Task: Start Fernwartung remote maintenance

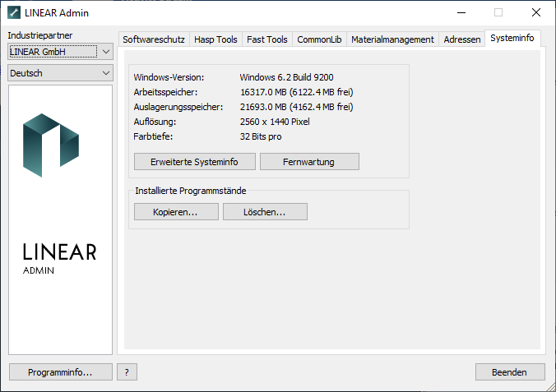Action: point(309,162)
